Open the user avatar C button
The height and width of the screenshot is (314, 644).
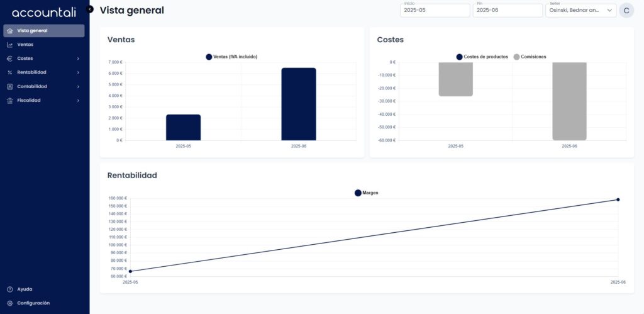pyautogui.click(x=626, y=11)
